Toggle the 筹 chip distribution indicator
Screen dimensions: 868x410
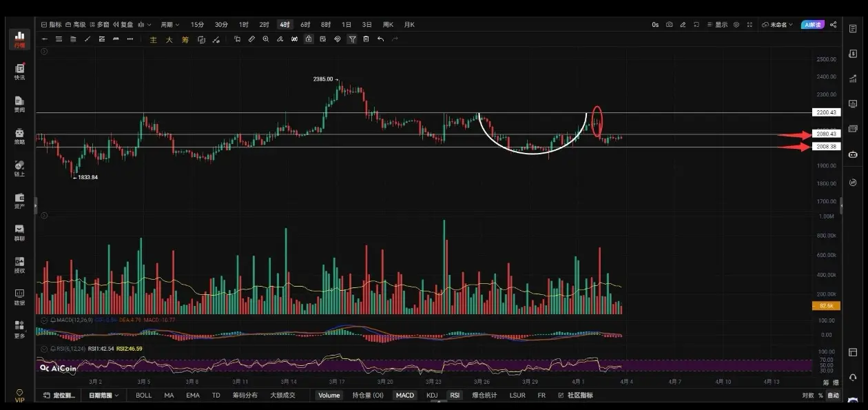pos(185,39)
